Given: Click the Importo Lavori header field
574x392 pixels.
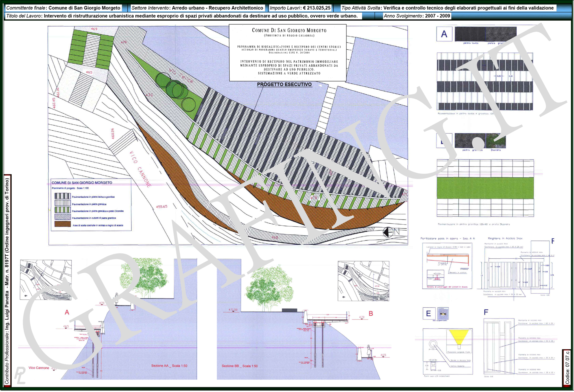Looking at the screenshot, I should [301, 8].
